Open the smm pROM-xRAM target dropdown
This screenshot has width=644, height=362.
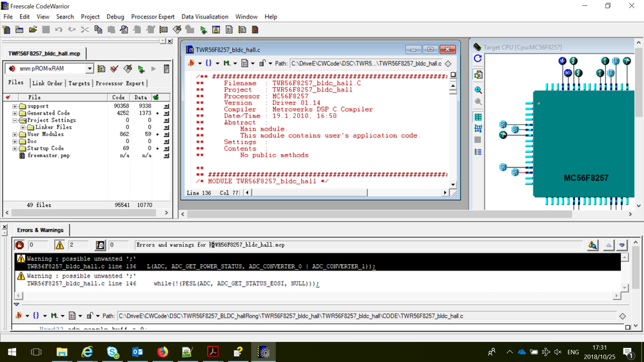tap(89, 68)
